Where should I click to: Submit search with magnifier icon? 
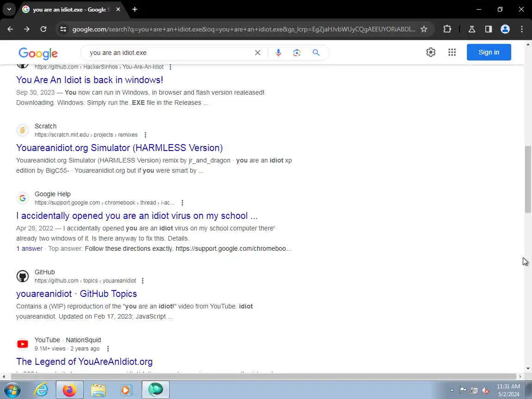(316, 53)
